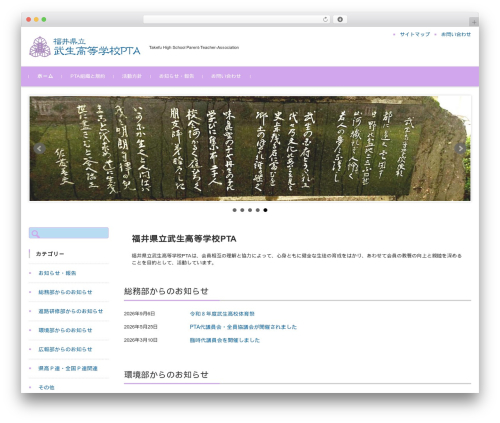Click the slider next arrow
This screenshot has width=500, height=423.
tap(460, 148)
